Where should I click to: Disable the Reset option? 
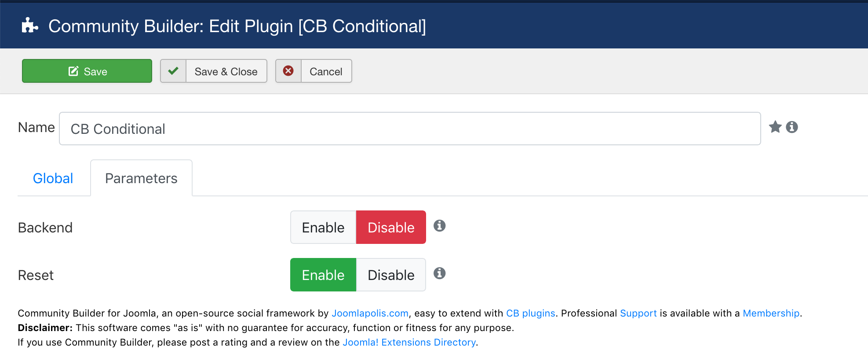click(391, 275)
